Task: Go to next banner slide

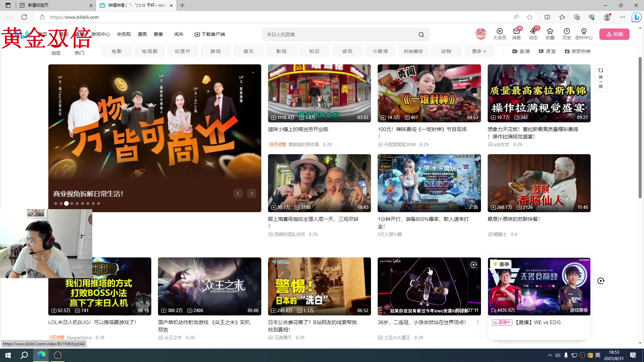Action: point(252,193)
